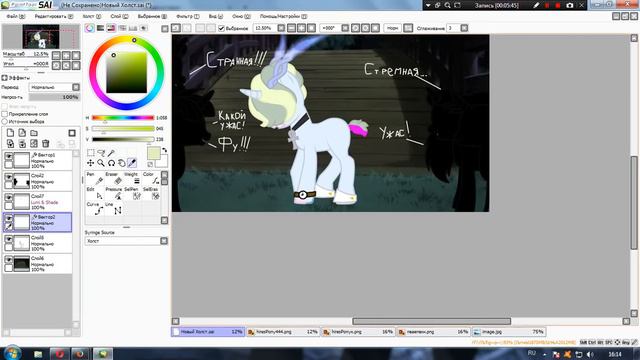Viewport: 640px width, 360px height.
Task: Open the Syringe Source dropdown Холст
Action: pyautogui.click(x=126, y=241)
